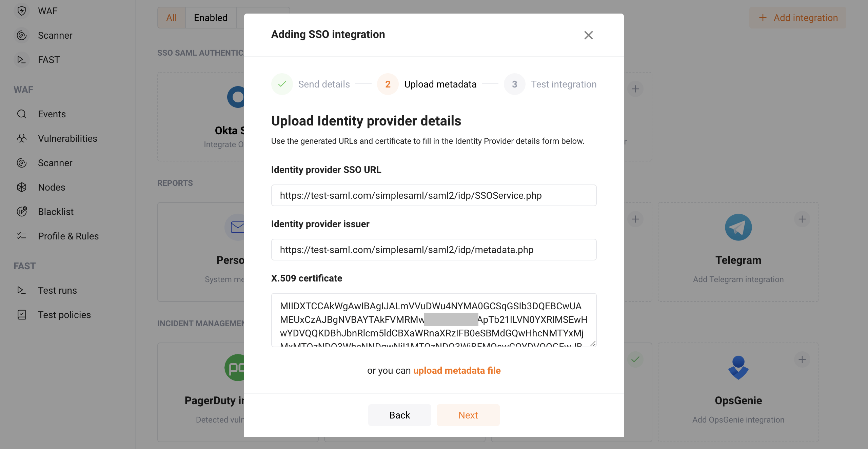Close the Adding SSO integration dialog
The height and width of the screenshot is (449, 868).
tap(589, 35)
